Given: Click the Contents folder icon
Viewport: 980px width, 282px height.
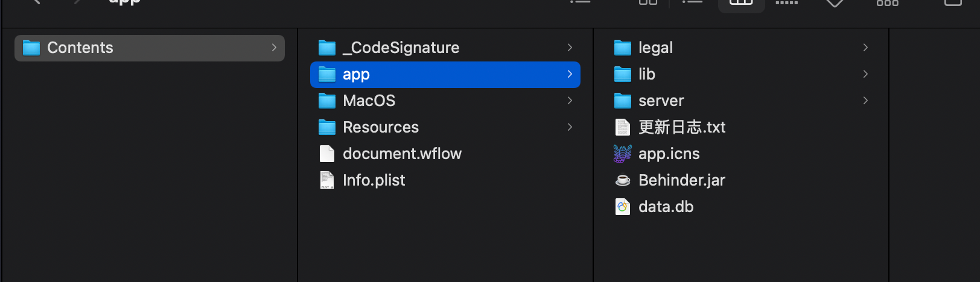Looking at the screenshot, I should (31, 48).
